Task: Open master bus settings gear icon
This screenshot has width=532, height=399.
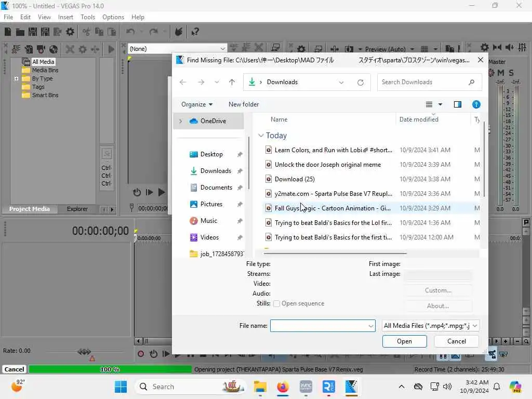Action: 485,47
